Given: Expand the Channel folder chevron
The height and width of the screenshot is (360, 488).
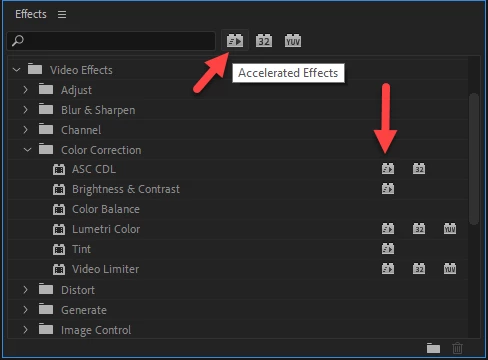Looking at the screenshot, I should click(x=26, y=129).
